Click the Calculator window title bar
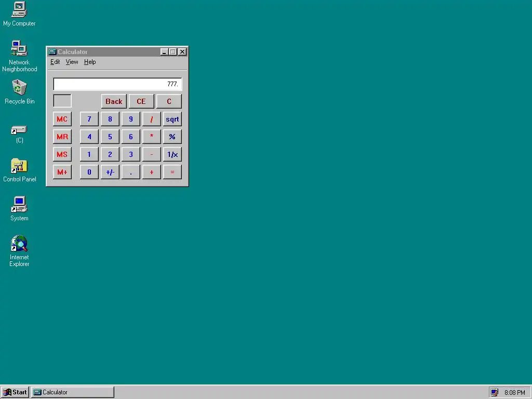The height and width of the screenshot is (399, 532). pyautogui.click(x=117, y=52)
